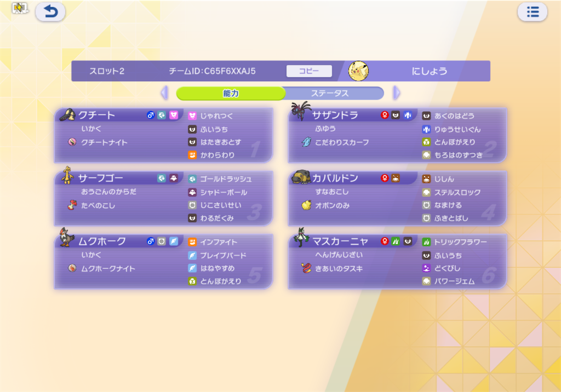Select move パワージェム
This screenshot has height=392, width=561.
(x=454, y=281)
